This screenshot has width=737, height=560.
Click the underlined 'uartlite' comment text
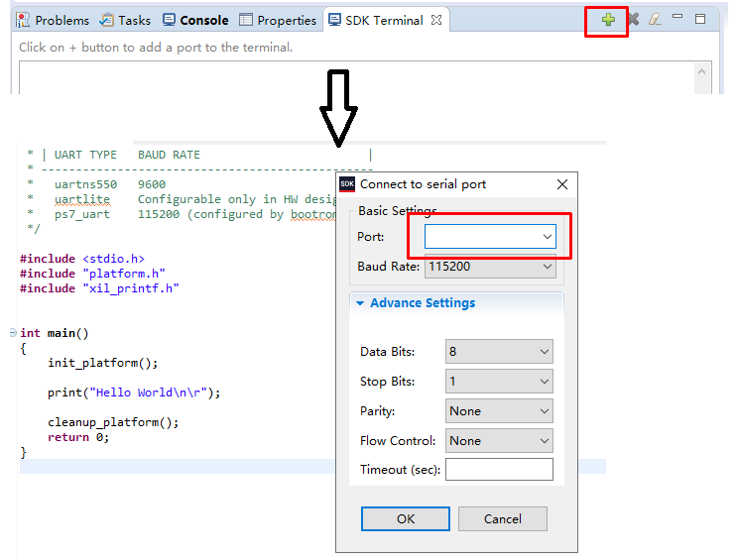[81, 199]
